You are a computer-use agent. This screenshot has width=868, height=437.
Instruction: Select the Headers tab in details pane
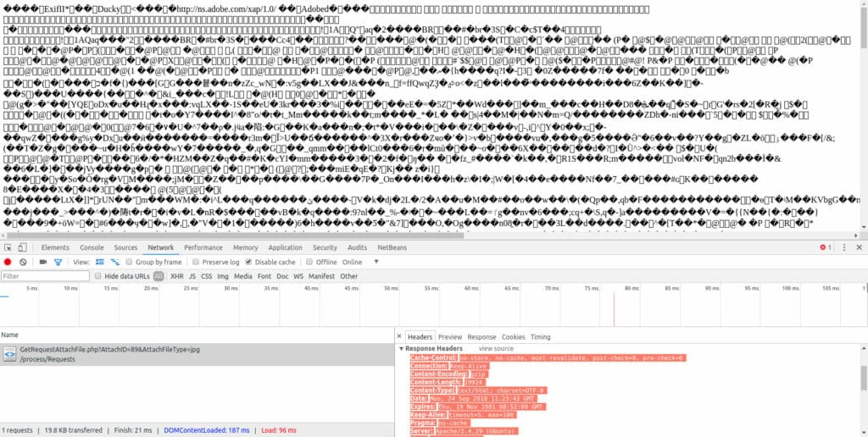pos(420,337)
